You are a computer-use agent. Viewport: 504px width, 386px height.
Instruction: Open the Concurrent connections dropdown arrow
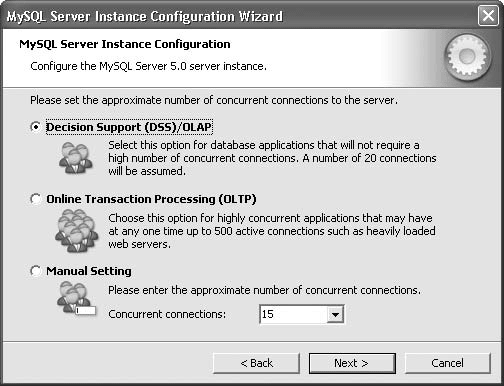(335, 314)
